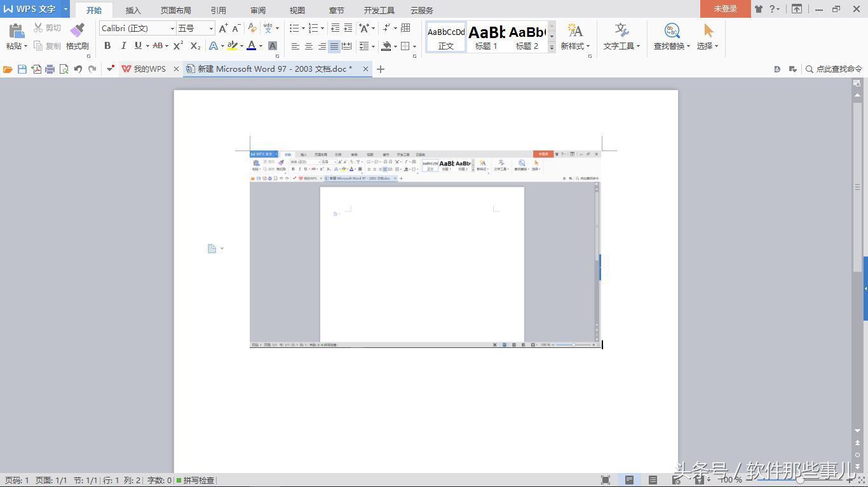868x487 pixels.
Task: Open the Calibri font name dropdown
Action: point(172,29)
